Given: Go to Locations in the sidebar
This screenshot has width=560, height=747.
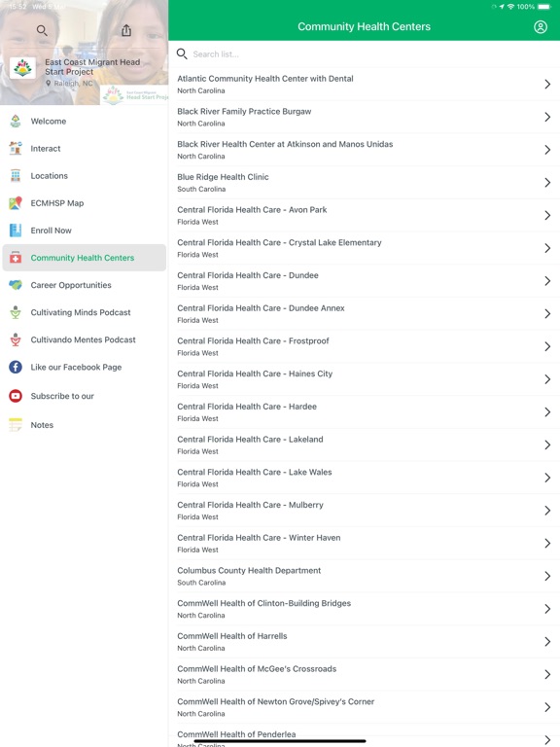Looking at the screenshot, I should (x=85, y=176).
